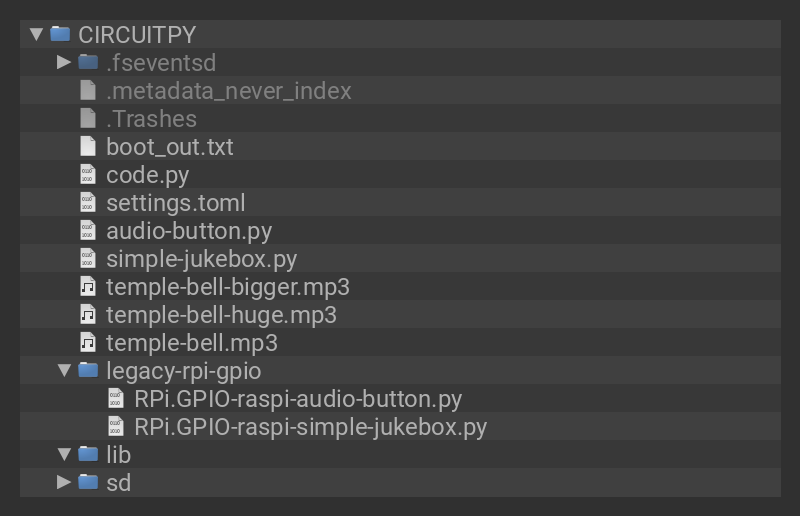Click the CIRCUITPY drive folder icon
Image resolution: width=800 pixels, height=516 pixels.
click(60, 34)
